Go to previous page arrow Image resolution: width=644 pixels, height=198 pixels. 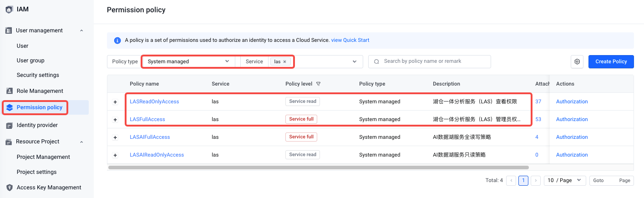[511, 181]
